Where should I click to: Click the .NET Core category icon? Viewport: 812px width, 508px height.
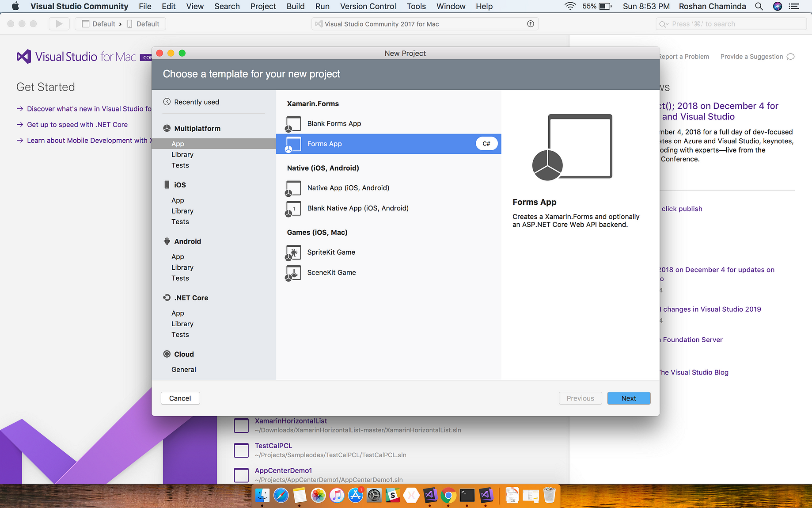167,298
